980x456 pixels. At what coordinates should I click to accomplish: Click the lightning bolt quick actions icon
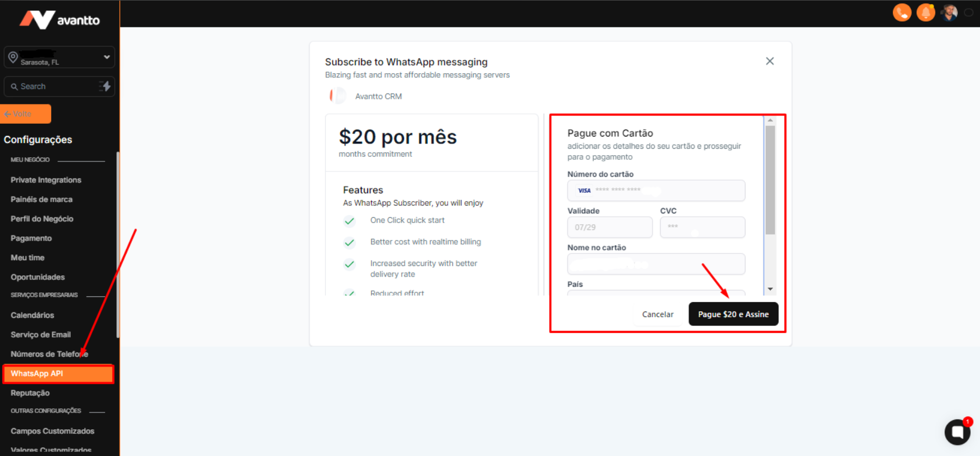pos(105,86)
